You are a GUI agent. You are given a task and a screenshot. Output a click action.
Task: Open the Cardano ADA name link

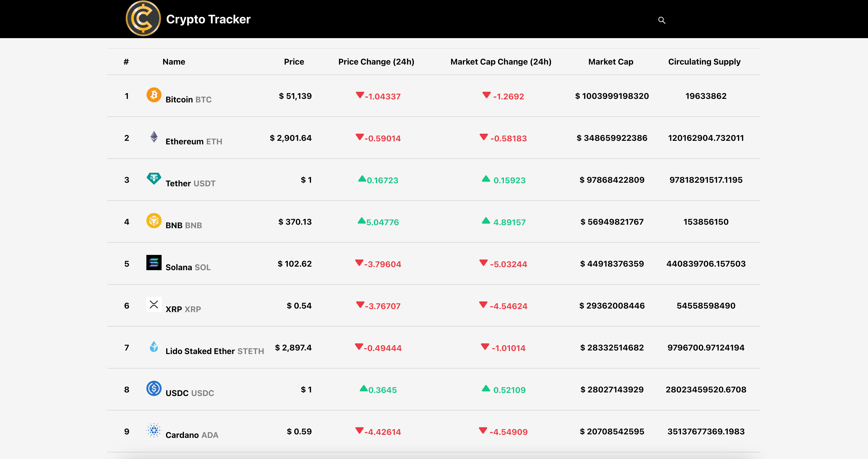click(x=192, y=435)
